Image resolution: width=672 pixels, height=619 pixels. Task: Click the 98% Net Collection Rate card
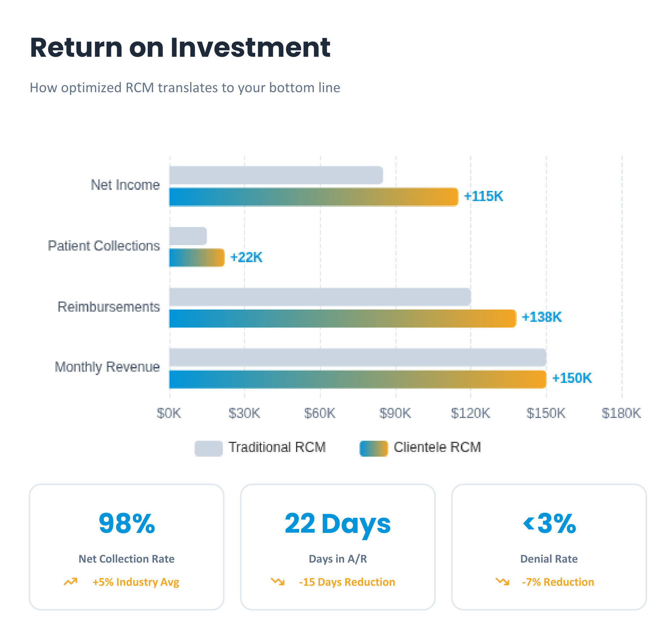127,547
